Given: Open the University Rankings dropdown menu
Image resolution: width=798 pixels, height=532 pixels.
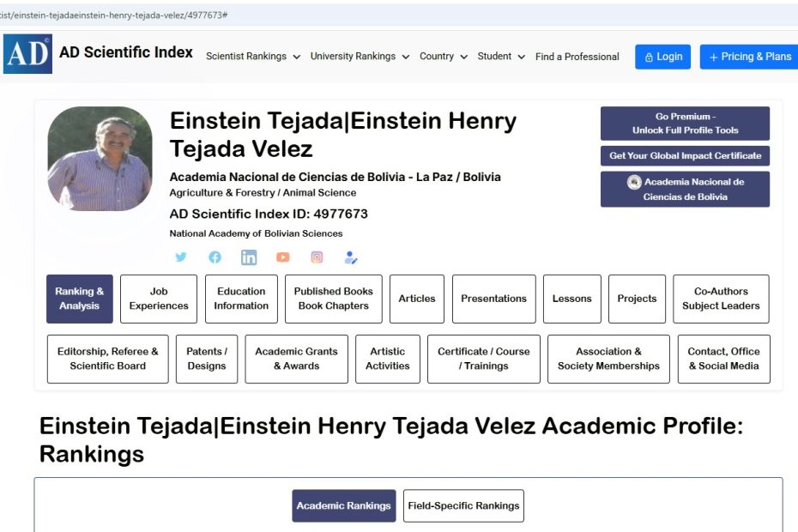Looking at the screenshot, I should point(360,57).
